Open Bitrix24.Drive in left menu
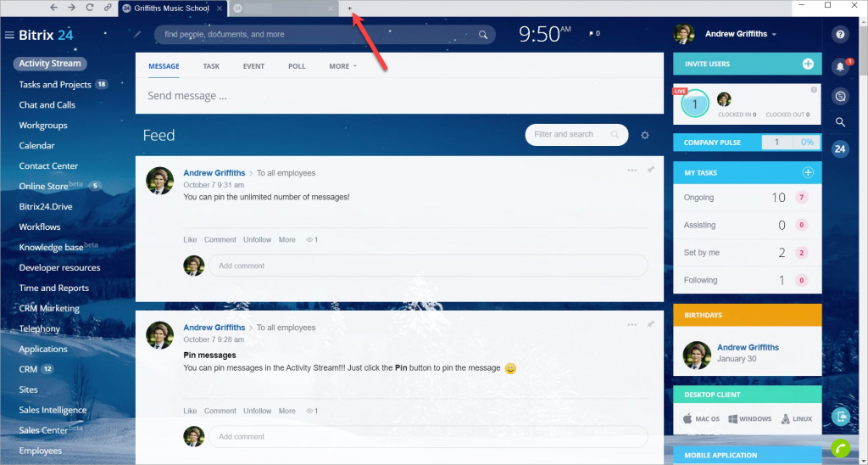 pos(46,206)
